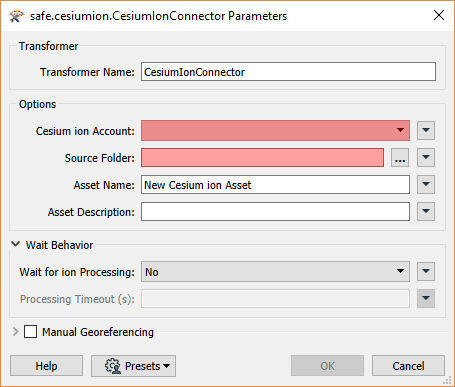Screen dimensions: 455x387
Task: Click the FME application icon in title bar
Action: pos(16,16)
